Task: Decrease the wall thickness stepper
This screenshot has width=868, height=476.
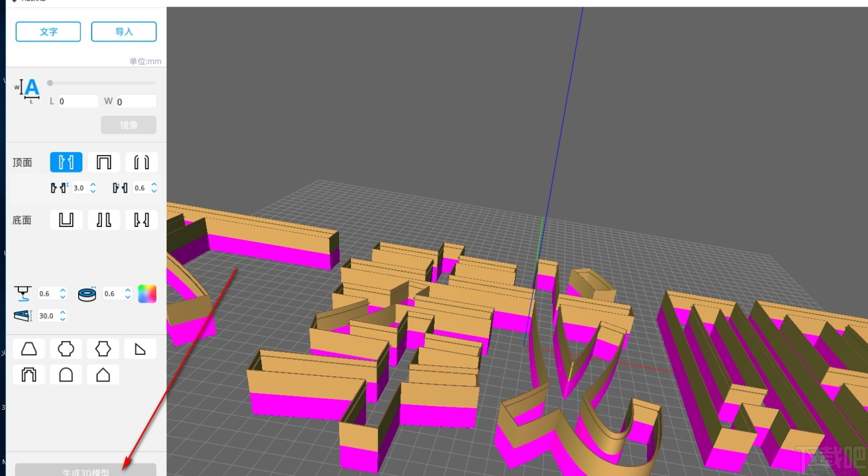Action: point(127,297)
